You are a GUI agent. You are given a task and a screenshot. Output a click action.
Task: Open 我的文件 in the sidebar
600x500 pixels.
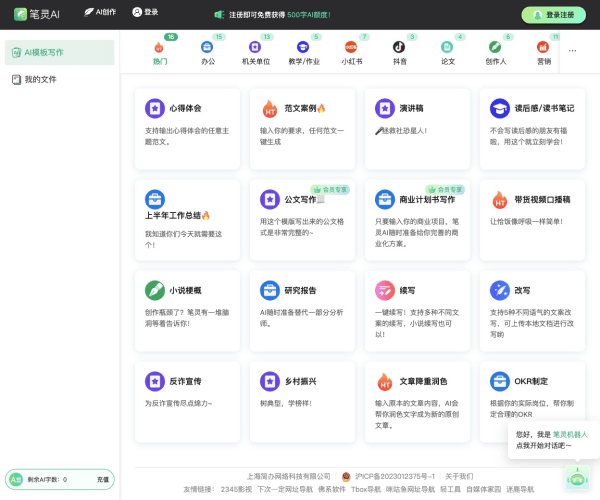pyautogui.click(x=40, y=78)
